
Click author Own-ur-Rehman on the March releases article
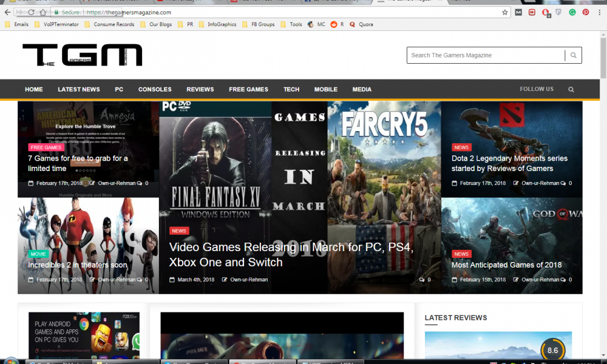[249, 280]
